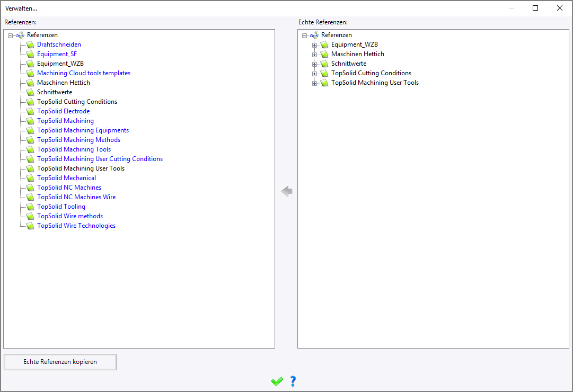Select Equipment_SF in the left tree

coord(57,54)
